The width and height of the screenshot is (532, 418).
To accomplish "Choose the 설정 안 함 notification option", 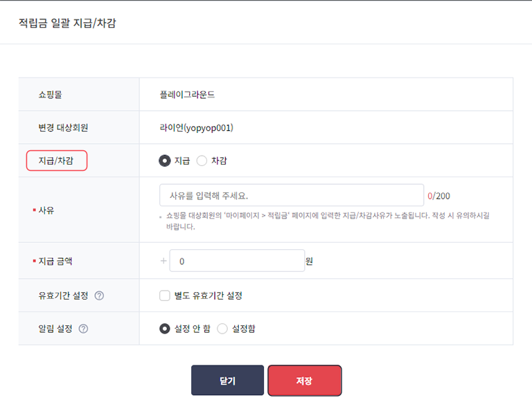I will pos(165,329).
